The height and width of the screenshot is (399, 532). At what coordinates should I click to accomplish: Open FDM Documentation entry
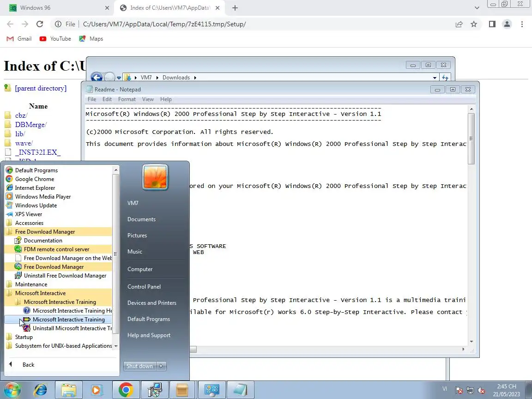pos(58,241)
